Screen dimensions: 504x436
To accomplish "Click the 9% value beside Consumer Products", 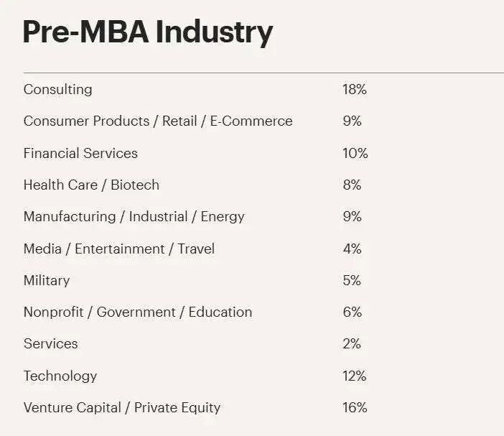I will [x=352, y=121].
